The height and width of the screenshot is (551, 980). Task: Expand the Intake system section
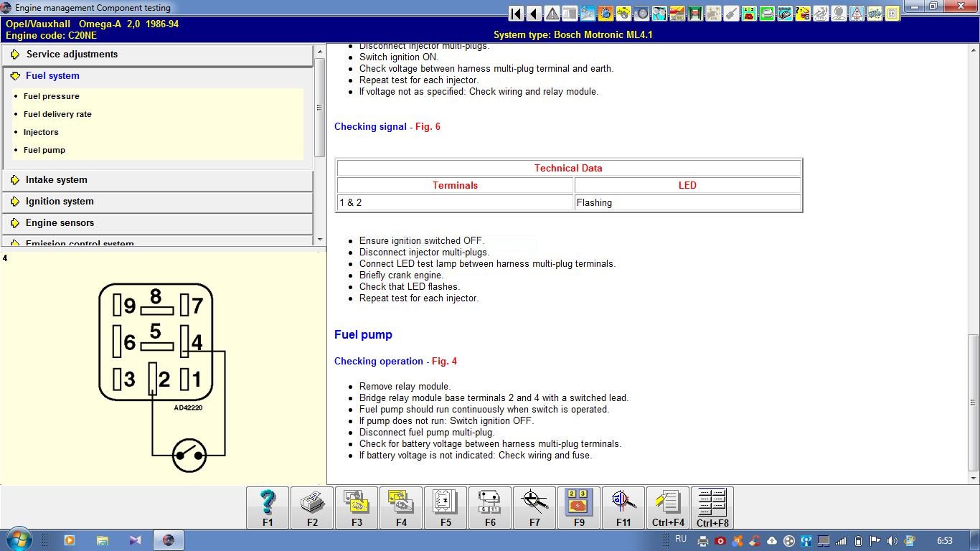click(157, 180)
